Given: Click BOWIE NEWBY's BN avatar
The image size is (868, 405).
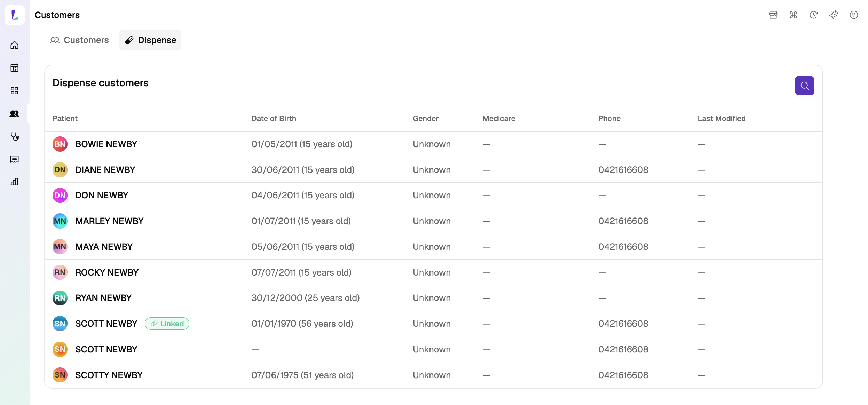Looking at the screenshot, I should click(x=60, y=144).
